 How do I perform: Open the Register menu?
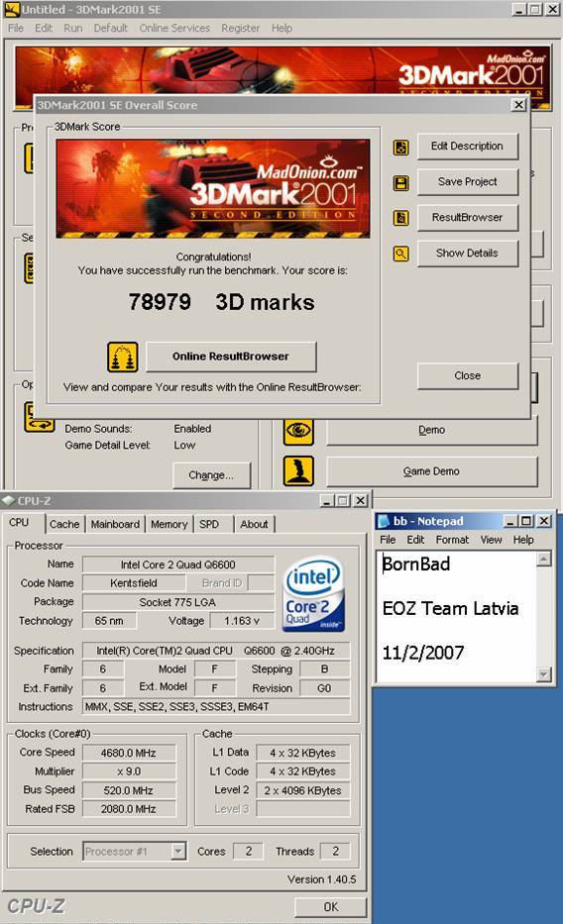[240, 28]
